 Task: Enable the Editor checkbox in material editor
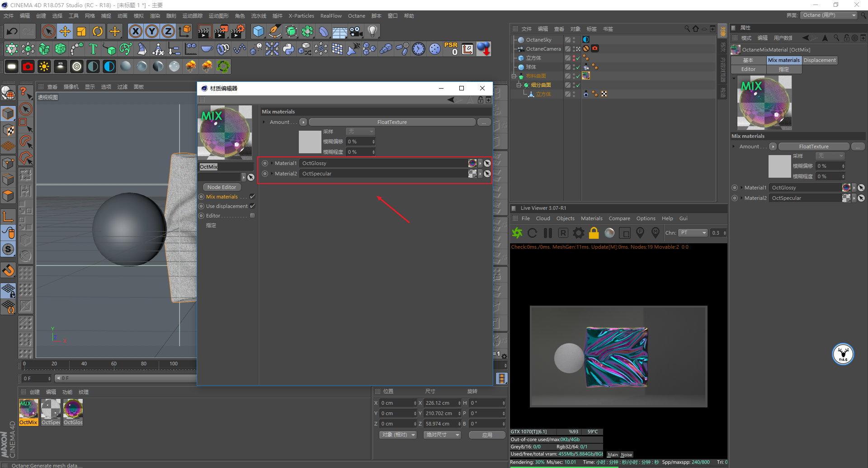pyautogui.click(x=252, y=216)
